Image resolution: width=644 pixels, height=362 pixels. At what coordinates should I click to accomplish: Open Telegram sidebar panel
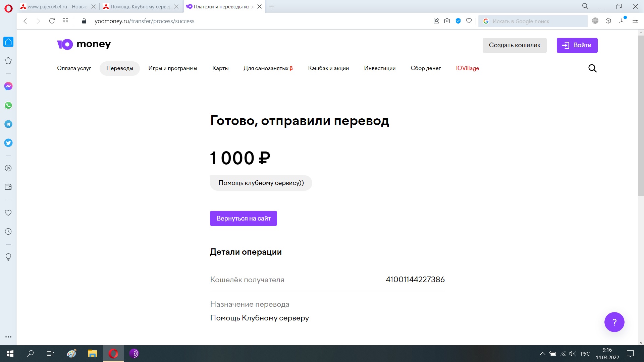click(8, 124)
